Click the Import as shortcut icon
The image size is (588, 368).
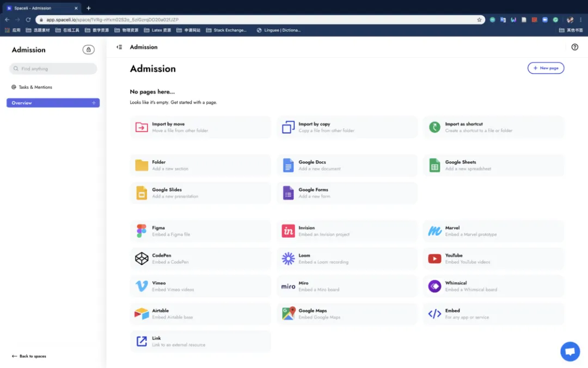434,127
